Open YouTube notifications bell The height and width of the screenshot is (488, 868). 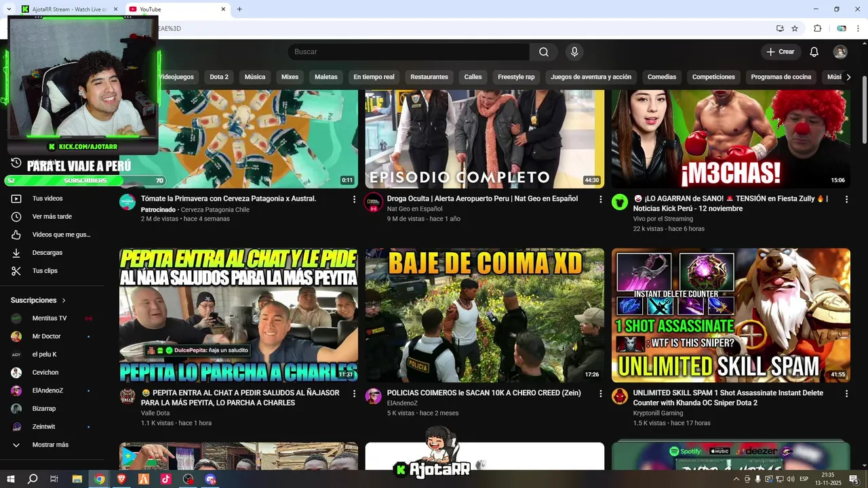coord(814,52)
